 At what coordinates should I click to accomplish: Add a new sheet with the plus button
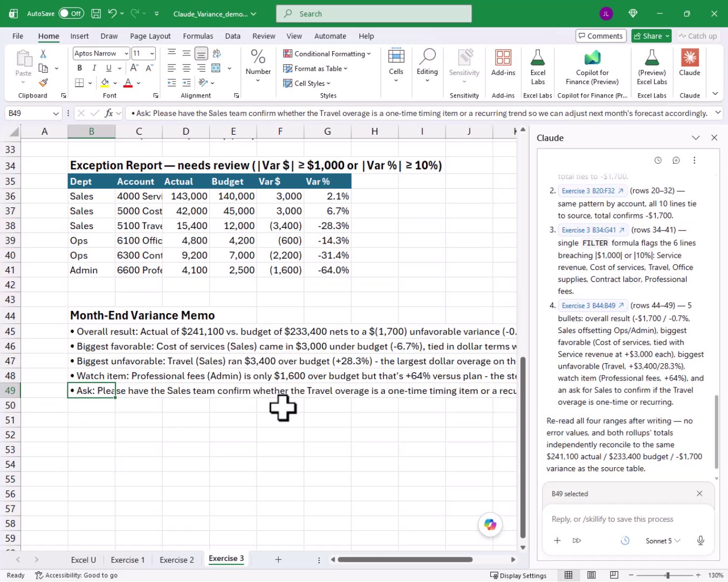point(278,560)
